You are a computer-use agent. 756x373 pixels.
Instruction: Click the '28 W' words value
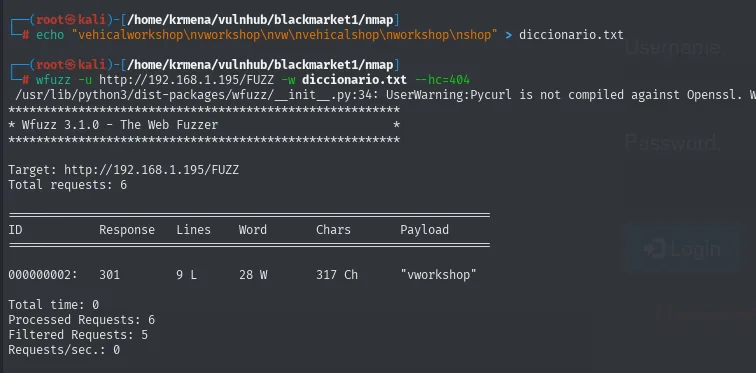[x=253, y=275]
